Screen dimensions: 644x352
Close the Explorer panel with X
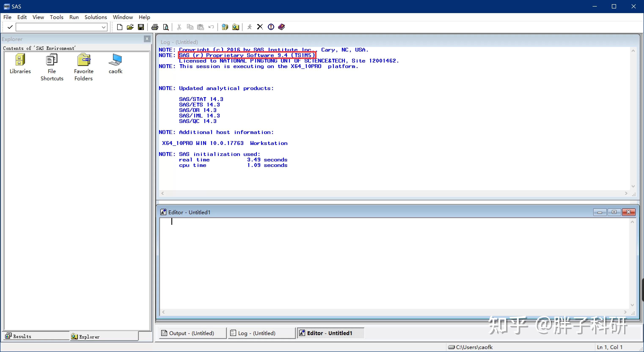tap(147, 39)
